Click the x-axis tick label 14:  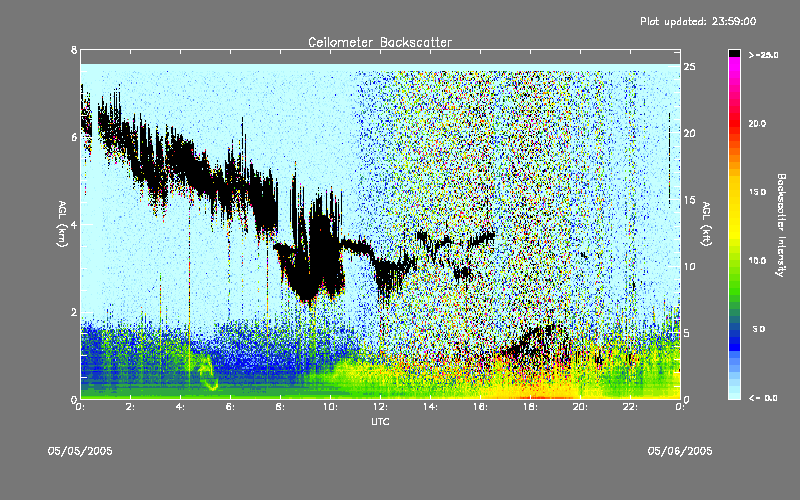(x=431, y=407)
